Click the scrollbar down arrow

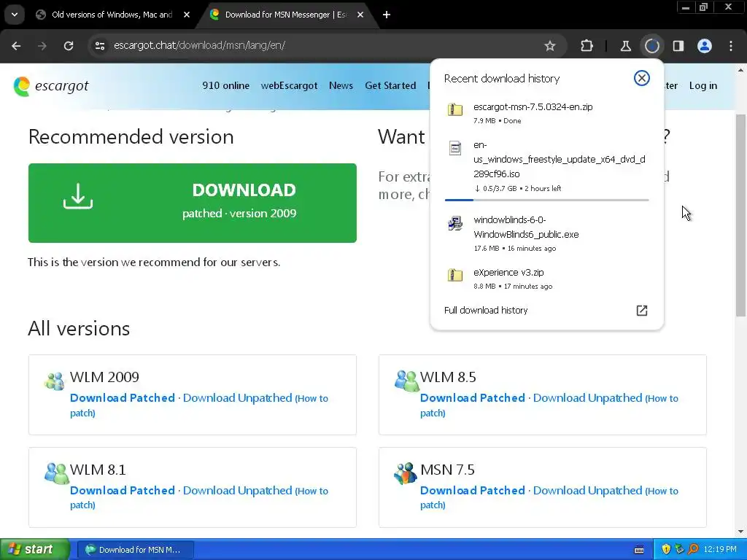click(740, 532)
